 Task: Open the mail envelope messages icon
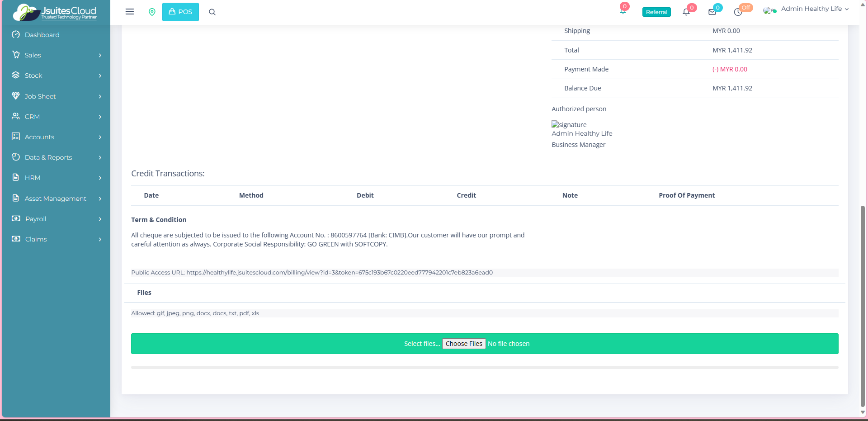(x=712, y=12)
